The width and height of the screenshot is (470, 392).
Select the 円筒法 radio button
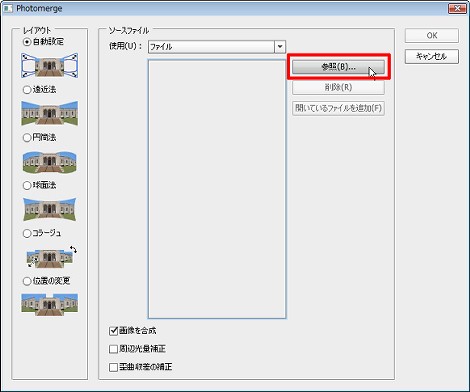point(27,138)
